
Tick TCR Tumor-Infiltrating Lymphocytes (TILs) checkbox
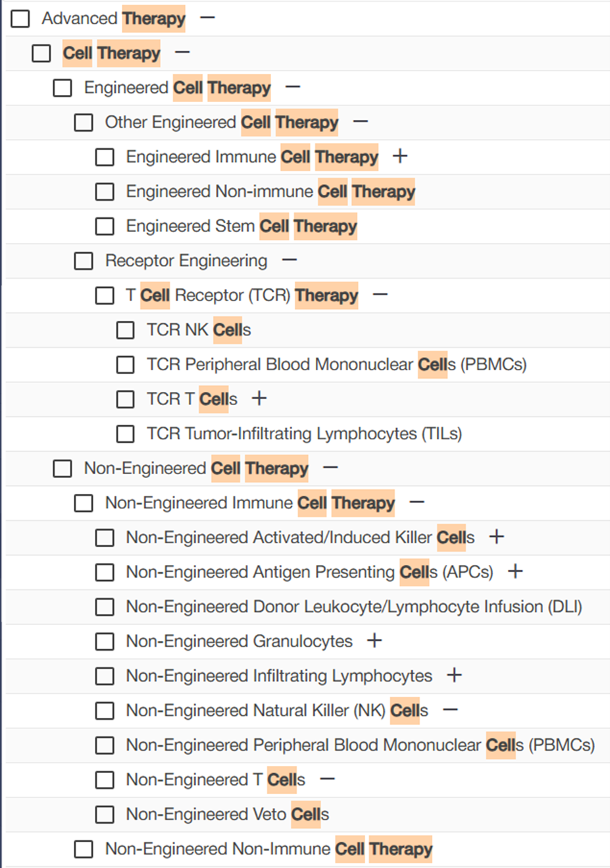pyautogui.click(x=126, y=434)
